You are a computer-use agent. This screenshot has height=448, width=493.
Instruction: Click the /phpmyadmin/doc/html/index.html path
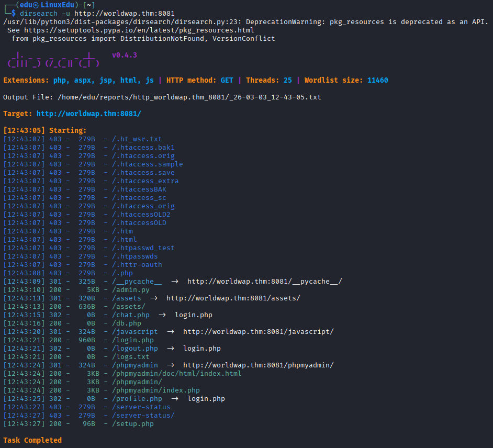click(x=177, y=374)
